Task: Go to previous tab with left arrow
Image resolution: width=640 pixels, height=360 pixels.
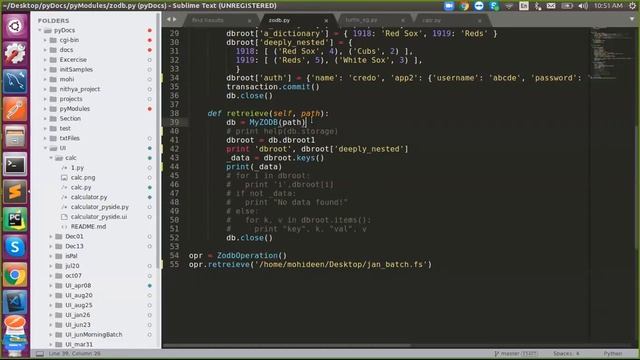Action: tap(169, 19)
